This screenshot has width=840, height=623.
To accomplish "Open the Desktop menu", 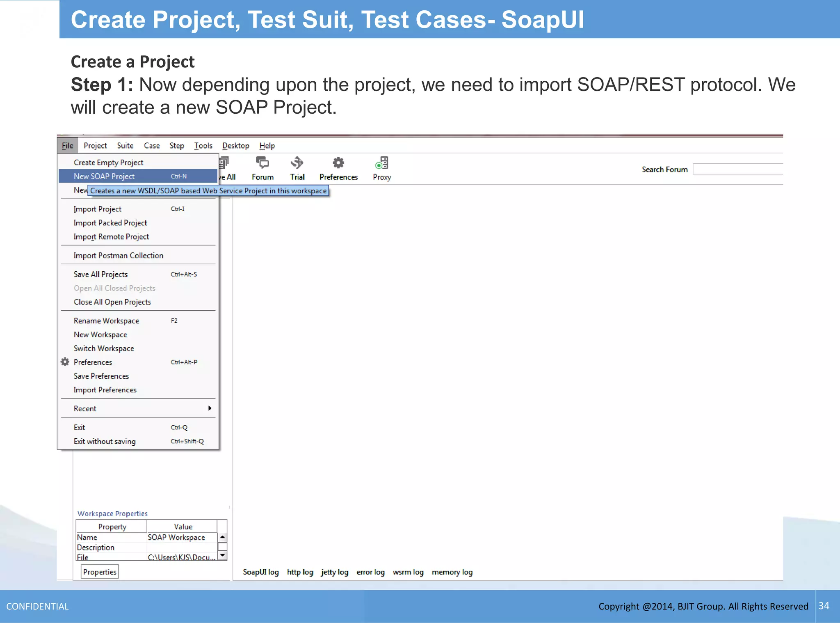I will tap(236, 146).
